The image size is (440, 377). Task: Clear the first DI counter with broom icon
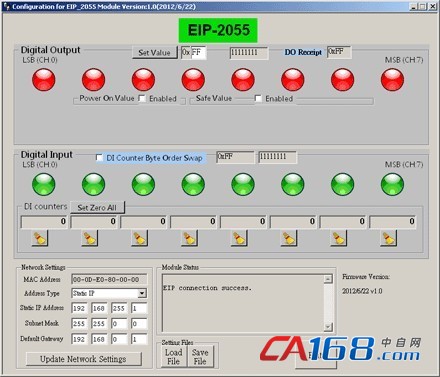40,239
